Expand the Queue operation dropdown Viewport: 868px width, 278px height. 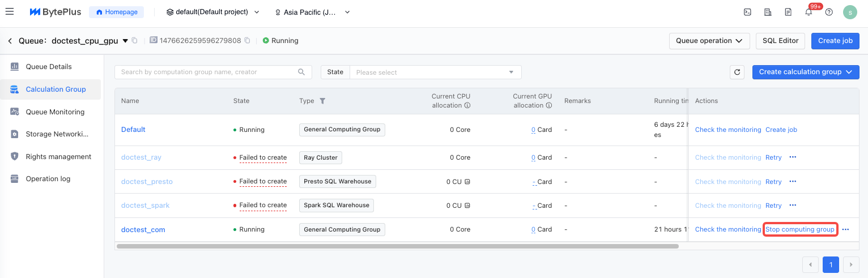709,41
